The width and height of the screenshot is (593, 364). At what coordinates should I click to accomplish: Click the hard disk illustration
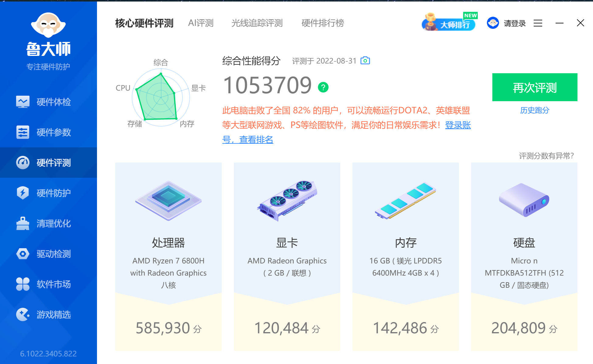click(x=524, y=200)
